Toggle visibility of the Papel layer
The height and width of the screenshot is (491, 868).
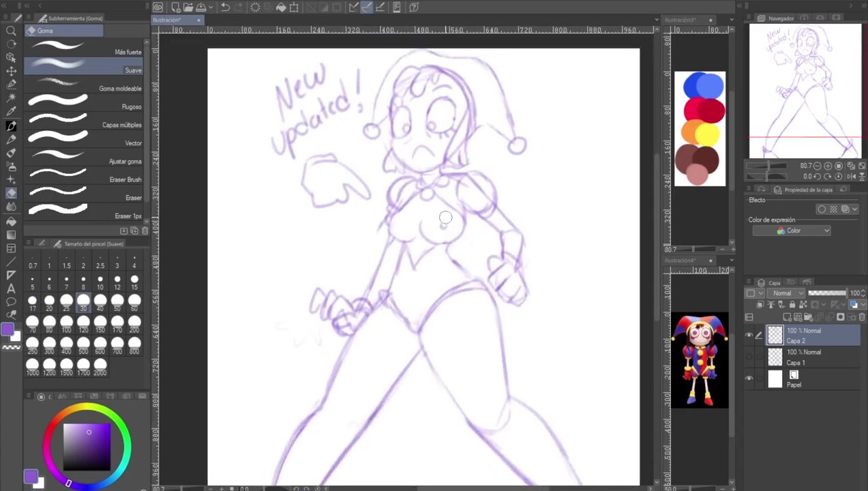pos(749,378)
